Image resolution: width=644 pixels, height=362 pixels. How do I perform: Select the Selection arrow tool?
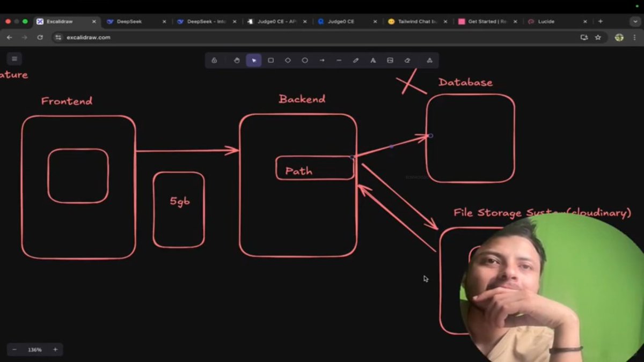pyautogui.click(x=254, y=61)
